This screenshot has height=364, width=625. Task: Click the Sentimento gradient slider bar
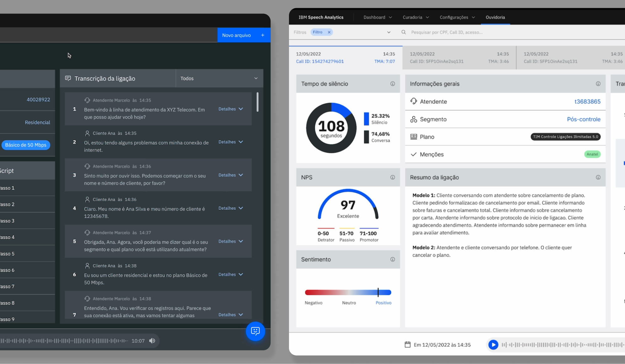[348, 292]
